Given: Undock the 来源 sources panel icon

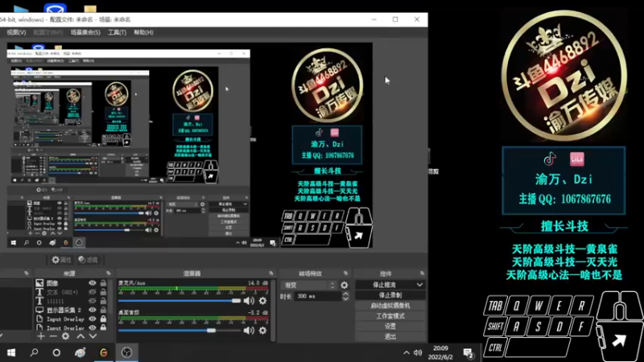Looking at the screenshot, I should point(109,274).
